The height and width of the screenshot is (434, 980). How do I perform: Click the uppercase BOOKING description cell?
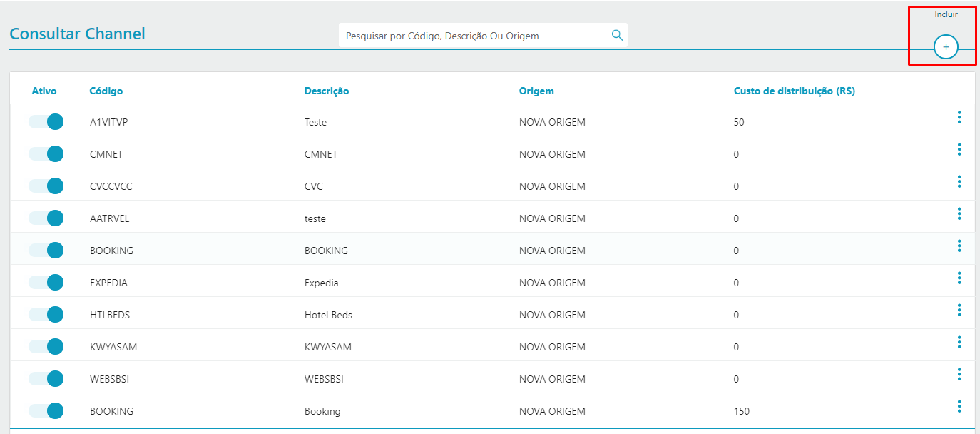[x=326, y=251]
